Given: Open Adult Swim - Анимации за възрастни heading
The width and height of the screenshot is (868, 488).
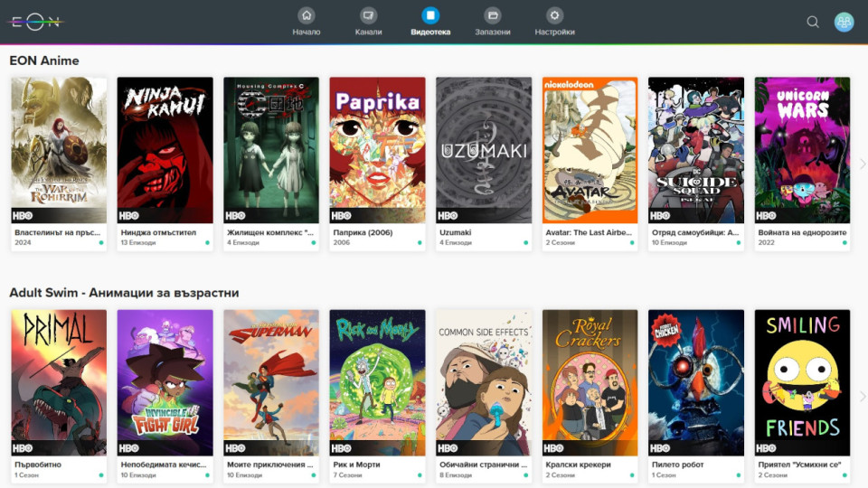Looking at the screenshot, I should tap(124, 293).
